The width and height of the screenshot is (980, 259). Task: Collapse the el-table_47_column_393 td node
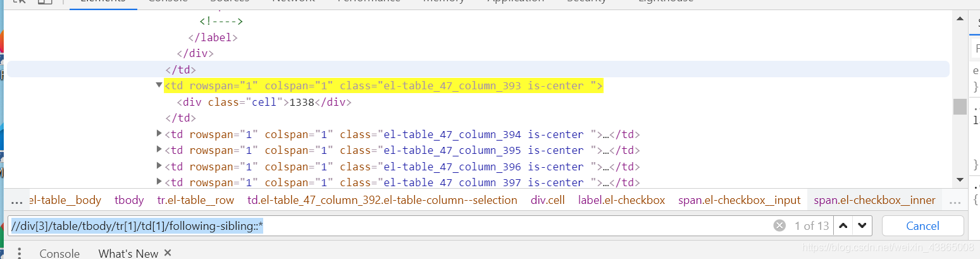[159, 85]
